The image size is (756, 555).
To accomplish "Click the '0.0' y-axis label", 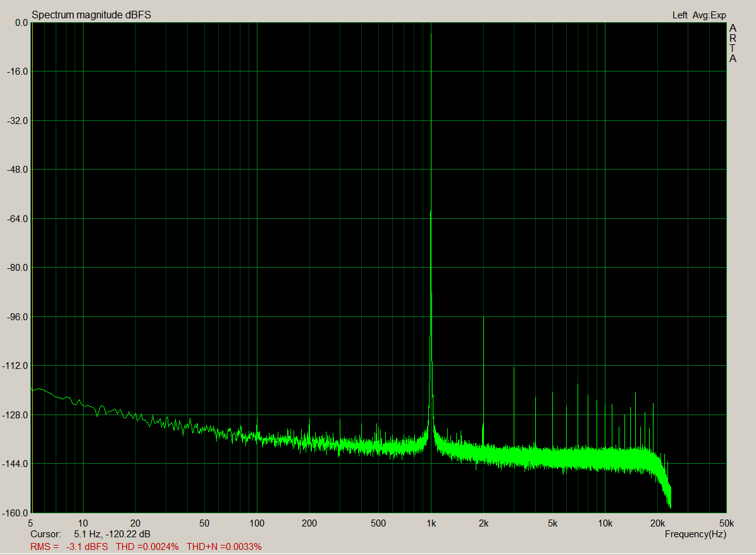I will tap(22, 23).
